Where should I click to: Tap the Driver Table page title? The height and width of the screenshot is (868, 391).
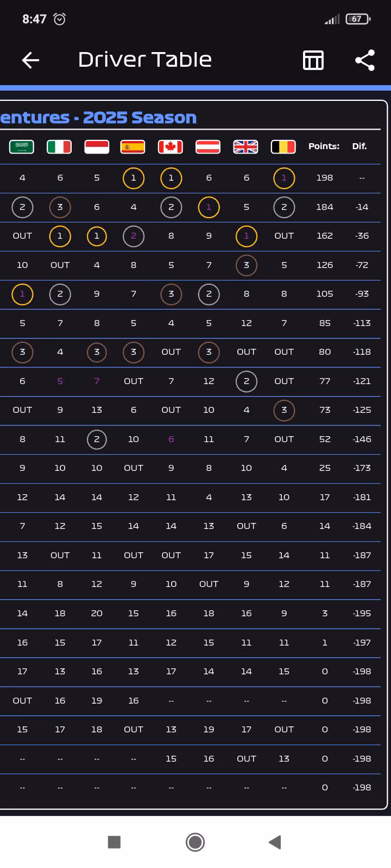point(145,60)
